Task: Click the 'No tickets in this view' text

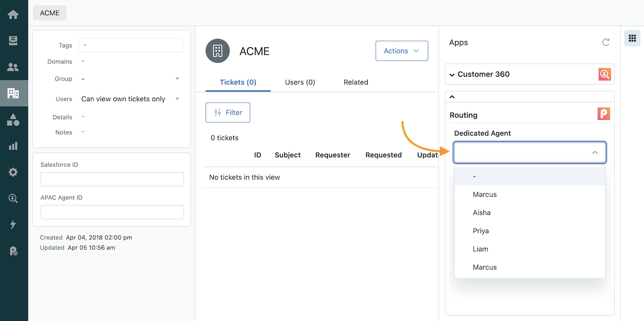Action: [x=244, y=177]
